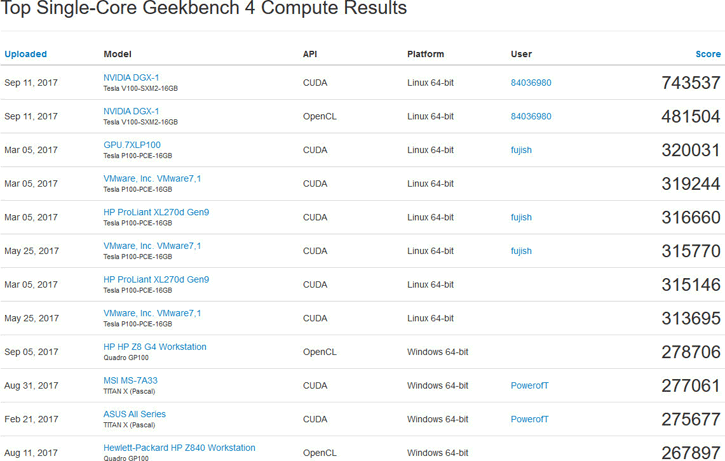Open HP ProLiant XL270d Gen9 result scoring 316660
This screenshot has height=461, width=725.
coord(156,212)
